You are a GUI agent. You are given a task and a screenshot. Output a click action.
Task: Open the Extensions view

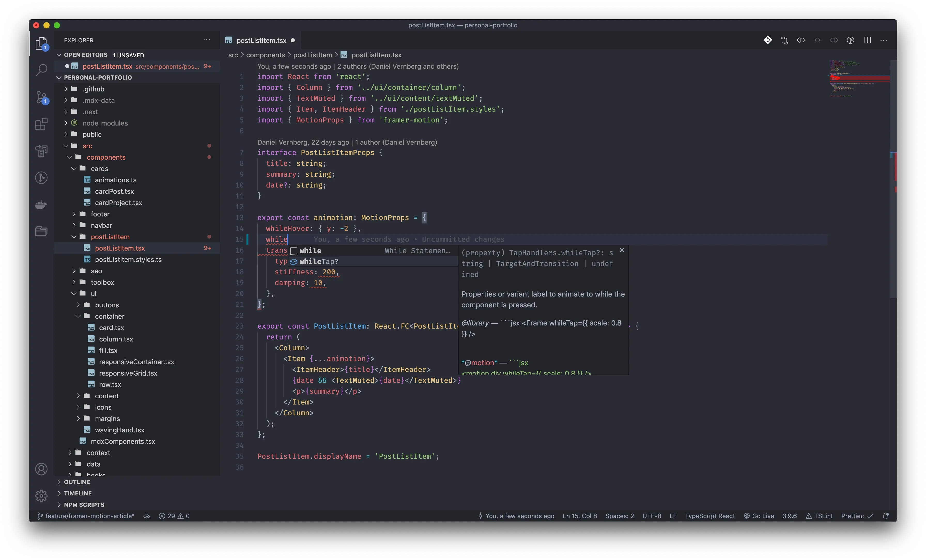pos(41,125)
